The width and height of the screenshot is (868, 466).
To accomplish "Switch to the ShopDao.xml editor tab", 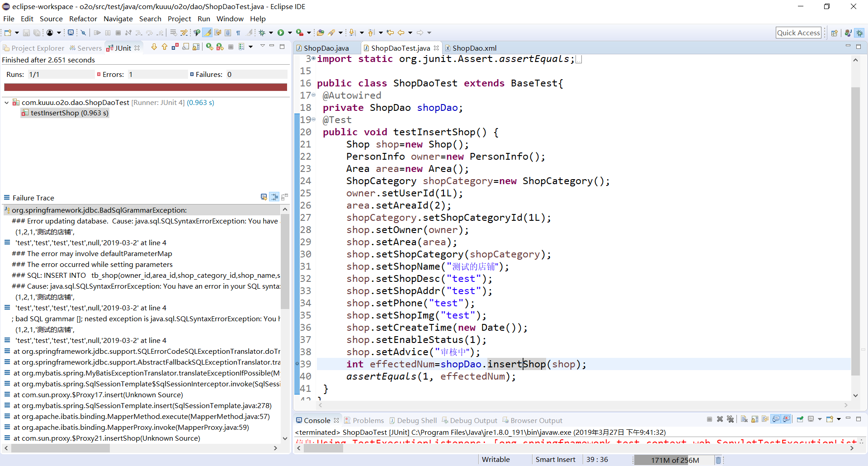I will tap(474, 48).
